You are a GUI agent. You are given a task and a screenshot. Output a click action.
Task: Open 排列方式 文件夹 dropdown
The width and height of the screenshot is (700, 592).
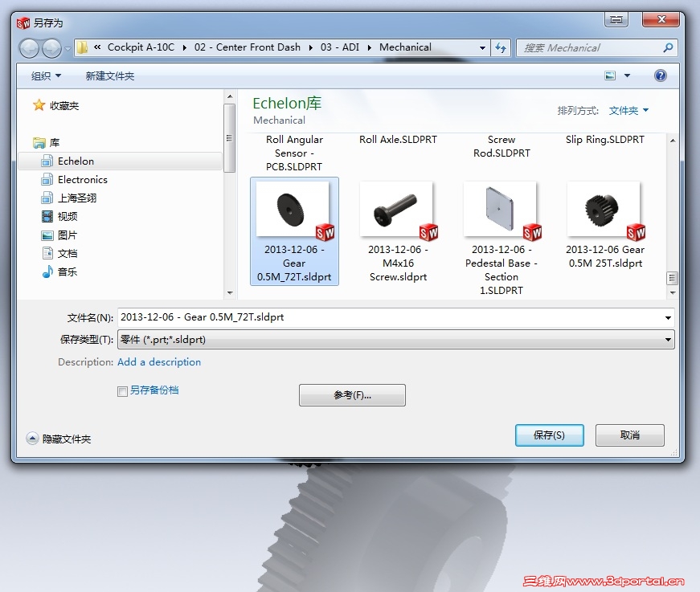click(x=628, y=110)
